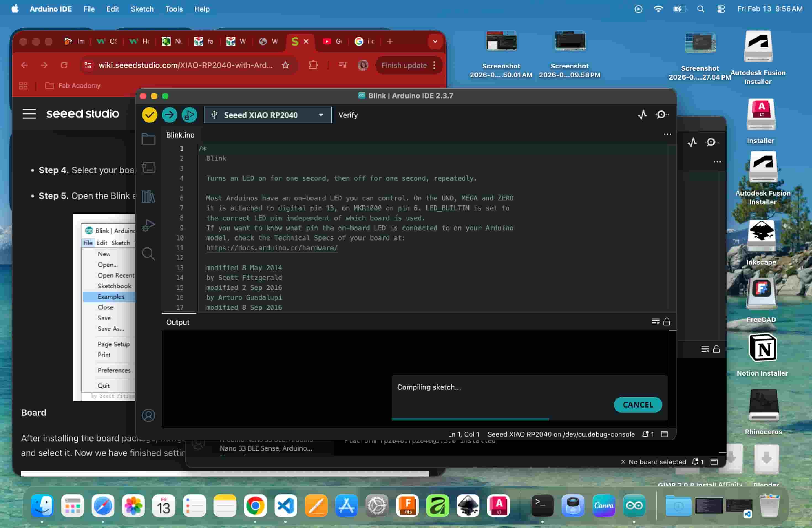Viewport: 812px width, 528px height.
Task: Open the Tools menu
Action: click(174, 9)
